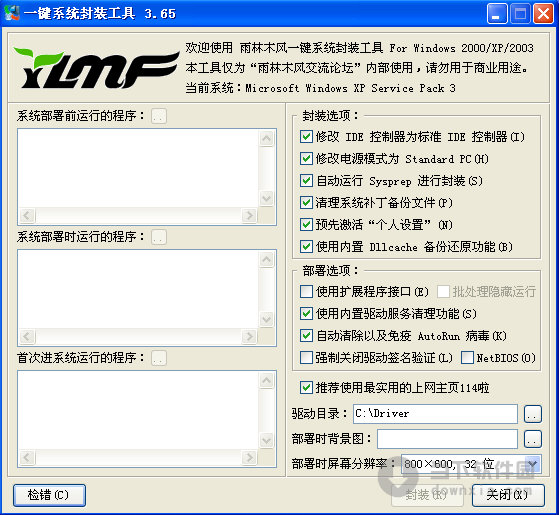
Task: Click the 部署选项 group label
Action: [x=330, y=271]
